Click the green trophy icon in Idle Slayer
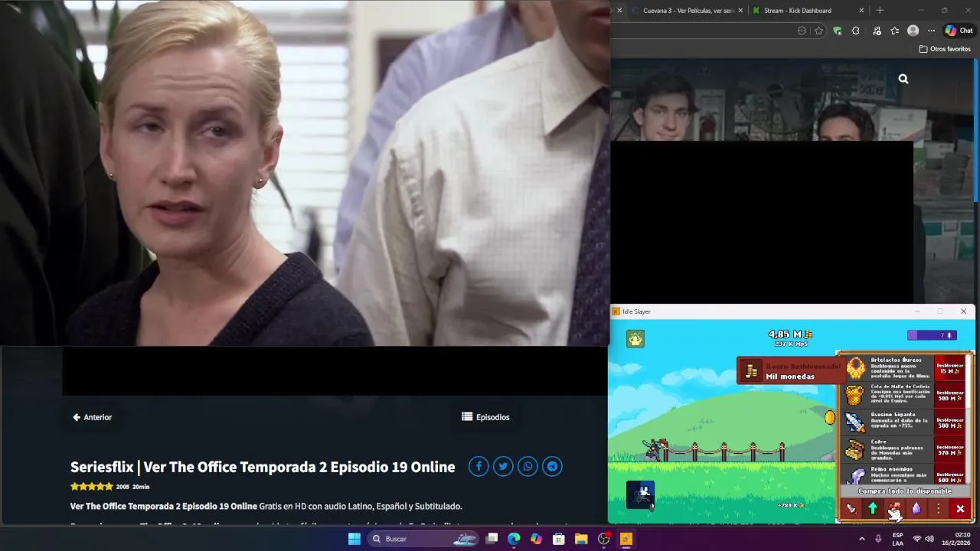The width and height of the screenshot is (980, 551). tap(635, 338)
